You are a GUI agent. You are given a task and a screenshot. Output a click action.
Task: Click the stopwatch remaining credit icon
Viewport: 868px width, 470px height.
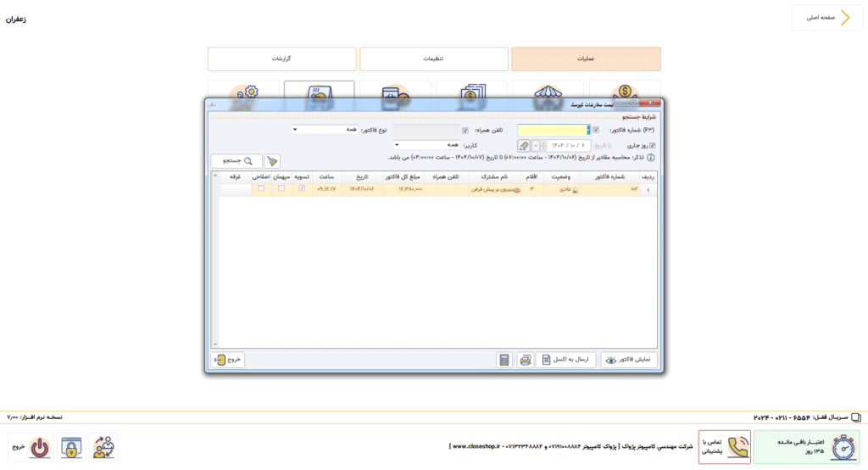tap(843, 447)
